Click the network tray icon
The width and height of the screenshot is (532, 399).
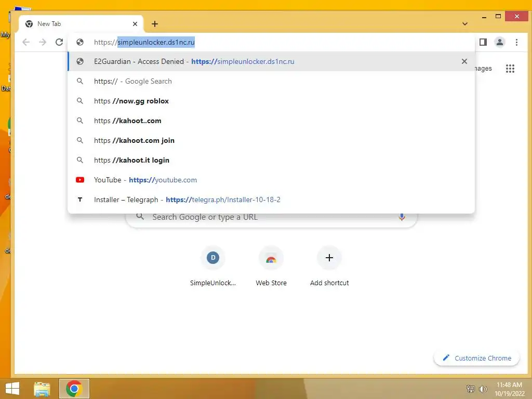(x=471, y=389)
